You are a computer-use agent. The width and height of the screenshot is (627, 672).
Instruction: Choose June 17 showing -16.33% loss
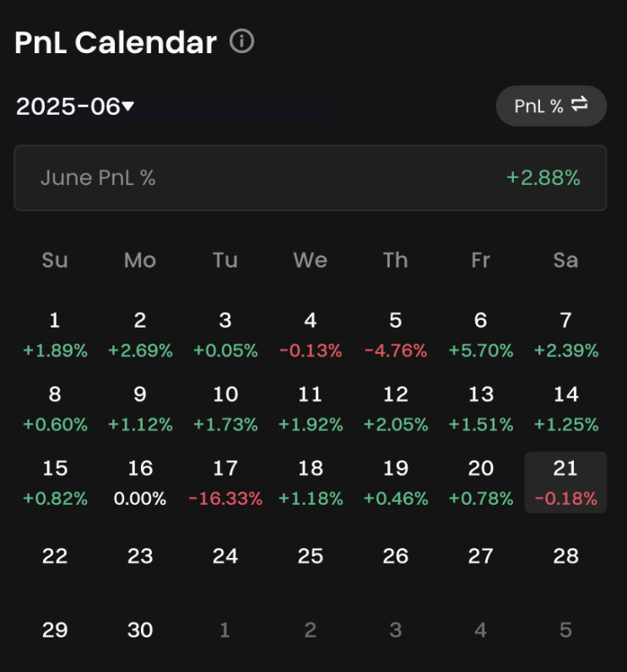pyautogui.click(x=225, y=482)
